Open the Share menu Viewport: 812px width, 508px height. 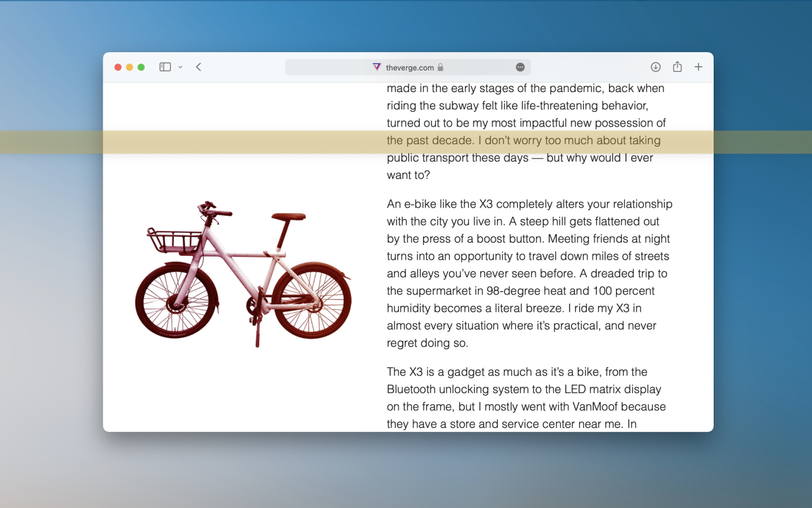678,67
